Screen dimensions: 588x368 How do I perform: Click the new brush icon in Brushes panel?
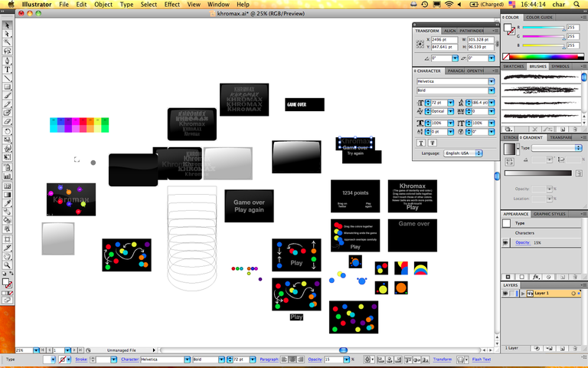point(563,130)
